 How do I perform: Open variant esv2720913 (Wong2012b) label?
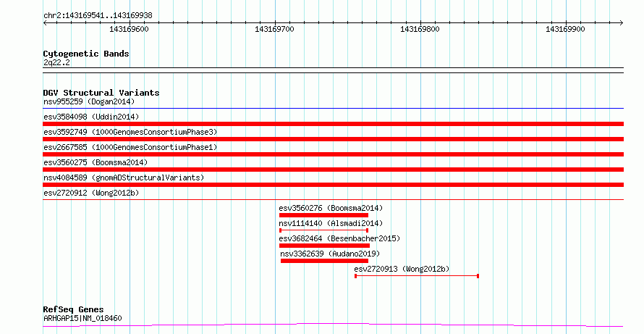pos(402,269)
